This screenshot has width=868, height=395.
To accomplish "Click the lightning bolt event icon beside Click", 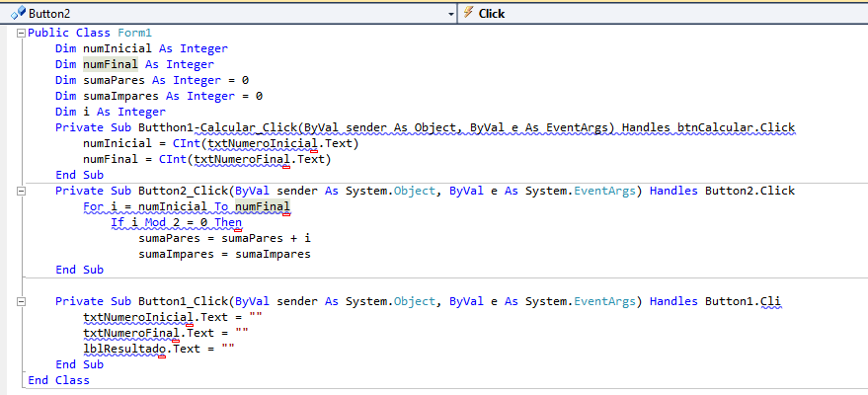I will [468, 14].
